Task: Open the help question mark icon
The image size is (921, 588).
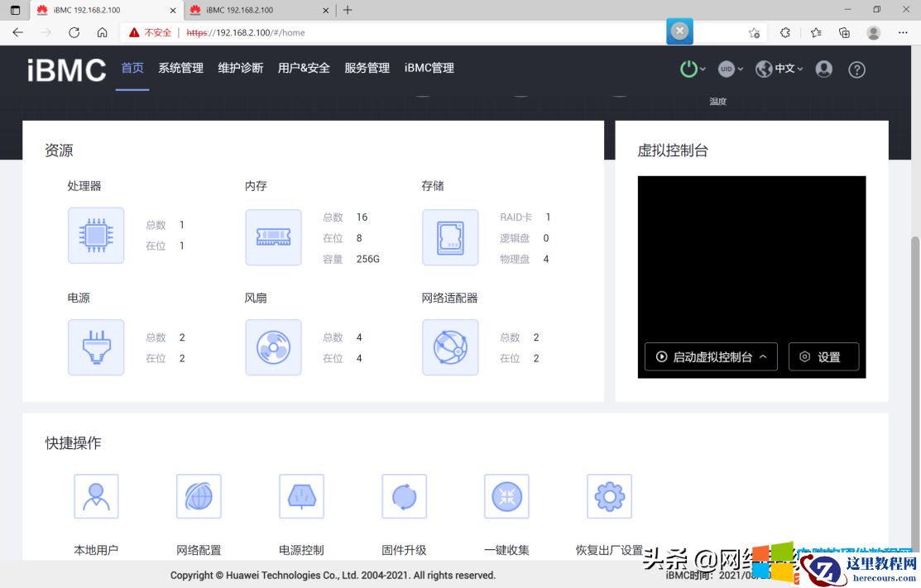Action: (x=856, y=69)
